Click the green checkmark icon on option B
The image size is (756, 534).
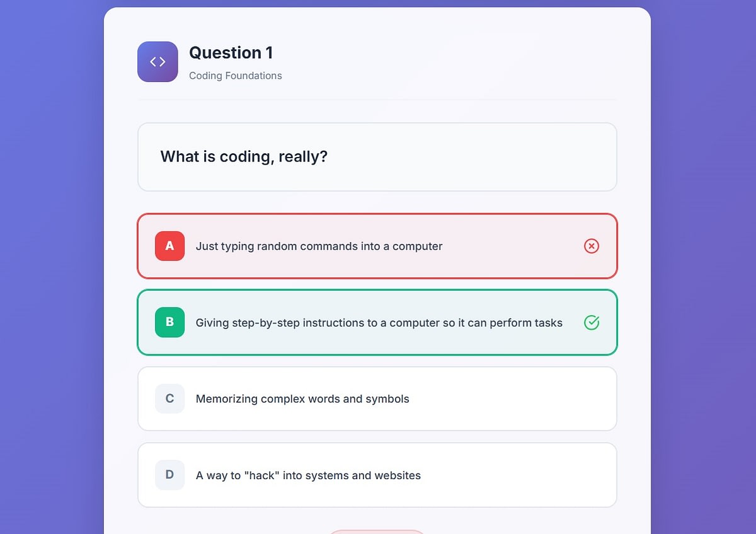pos(591,323)
